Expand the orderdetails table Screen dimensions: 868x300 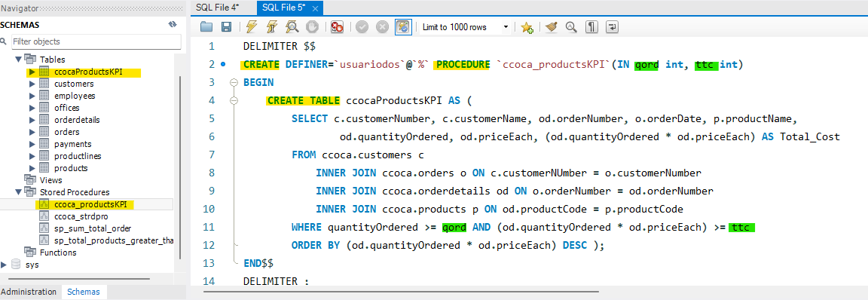click(32, 120)
